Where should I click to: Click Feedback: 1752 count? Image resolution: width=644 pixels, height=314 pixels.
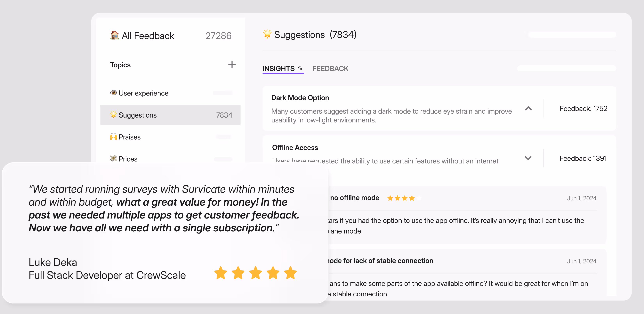[x=583, y=109]
